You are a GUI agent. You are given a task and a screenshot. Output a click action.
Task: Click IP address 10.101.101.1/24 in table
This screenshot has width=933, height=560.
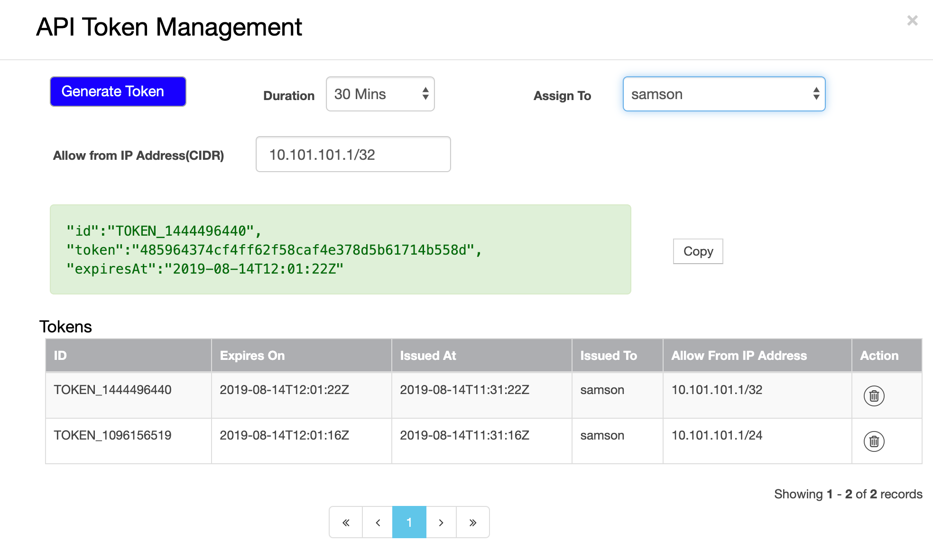tap(717, 435)
